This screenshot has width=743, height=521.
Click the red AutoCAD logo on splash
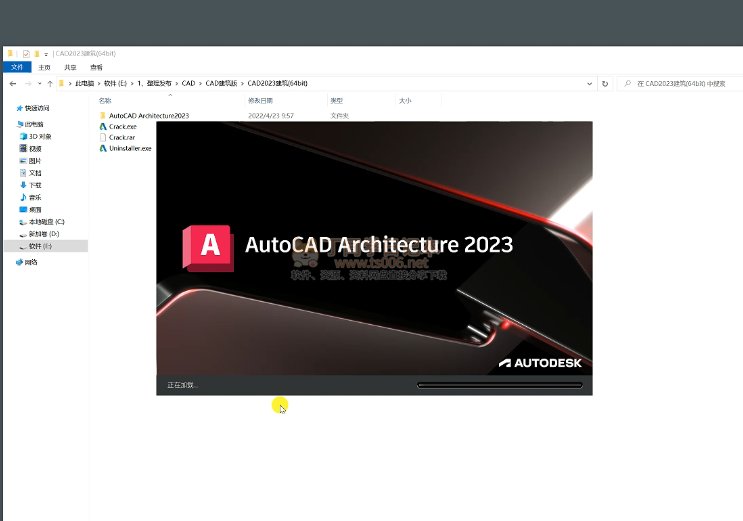(x=208, y=248)
